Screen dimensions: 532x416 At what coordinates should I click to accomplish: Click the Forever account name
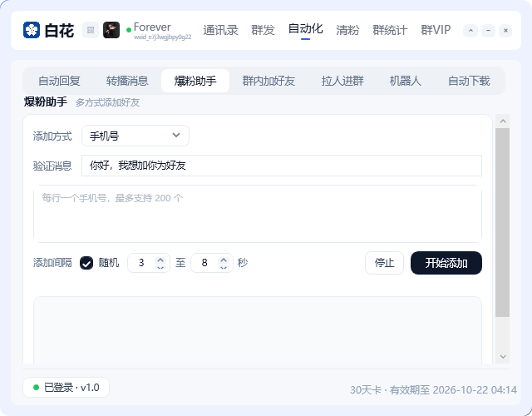(152, 27)
